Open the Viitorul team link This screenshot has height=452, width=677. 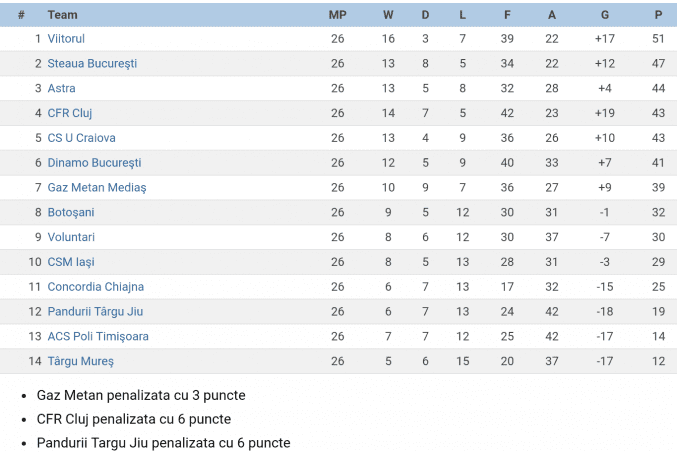pos(66,38)
